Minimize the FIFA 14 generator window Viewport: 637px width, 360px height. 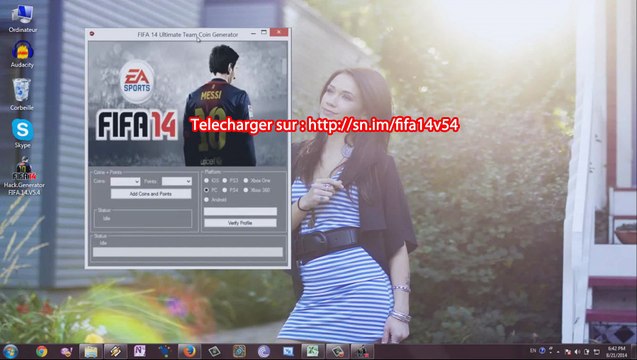[x=254, y=33]
